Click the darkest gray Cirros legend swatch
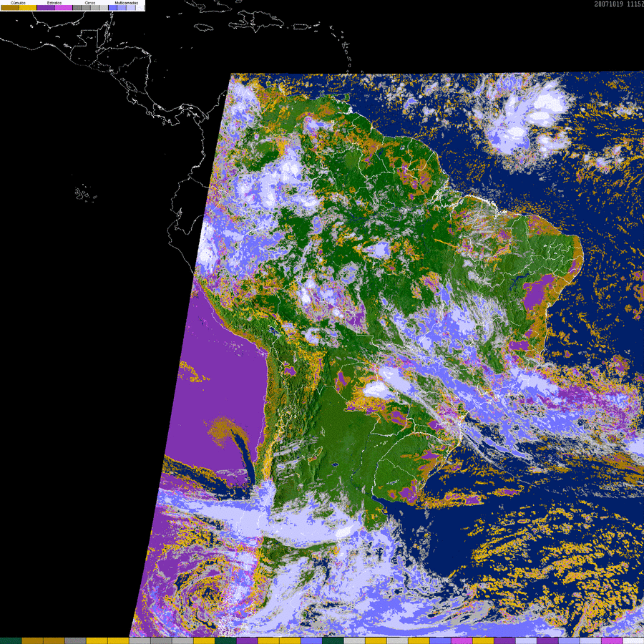Image resolution: width=644 pixels, height=644 pixels. [x=77, y=7]
